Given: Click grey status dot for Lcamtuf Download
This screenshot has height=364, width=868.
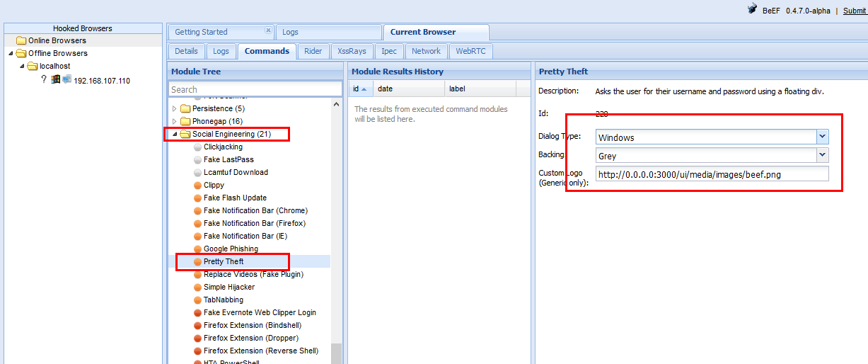Looking at the screenshot, I should point(197,172).
